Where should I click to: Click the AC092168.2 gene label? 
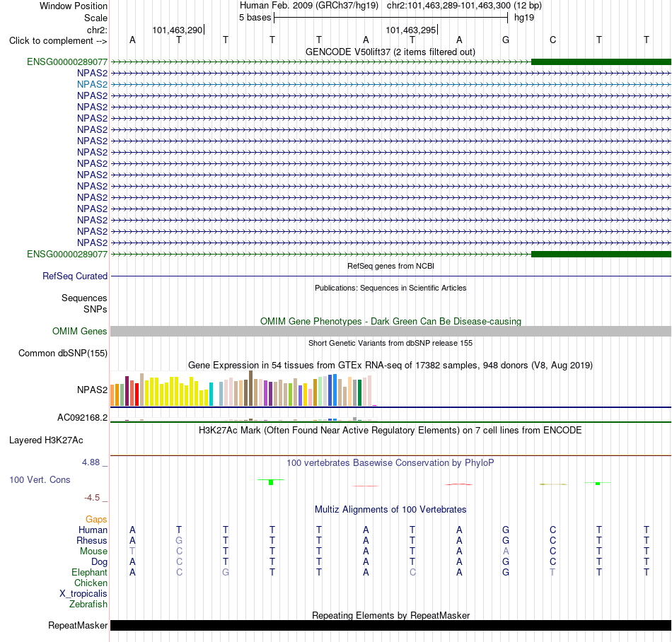82,418
